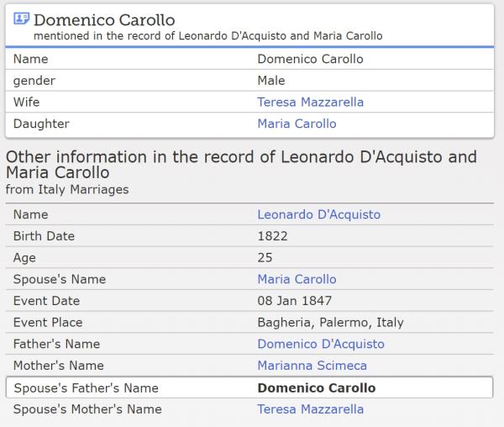Click the event date 08 Jan 1847
The width and height of the screenshot is (504, 427).
pos(294,301)
